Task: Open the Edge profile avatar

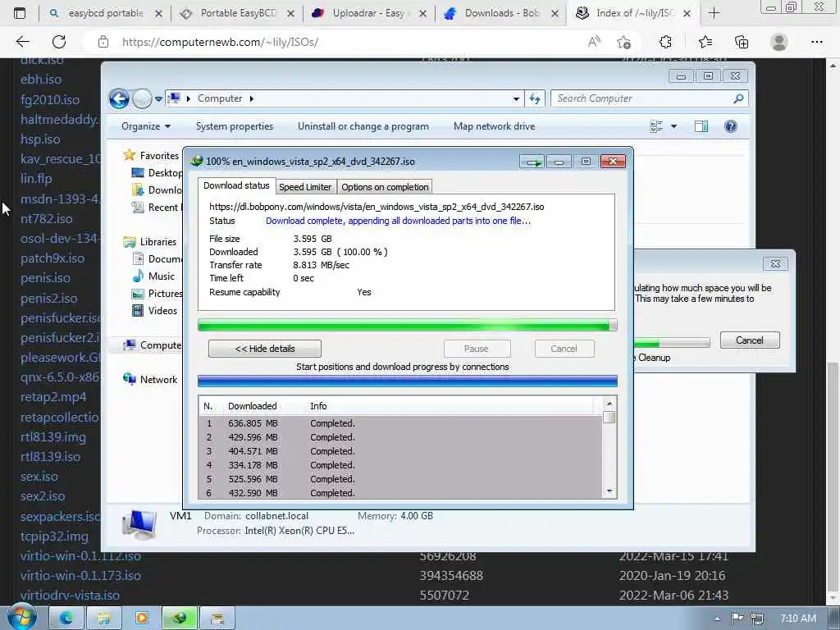Action: click(779, 42)
